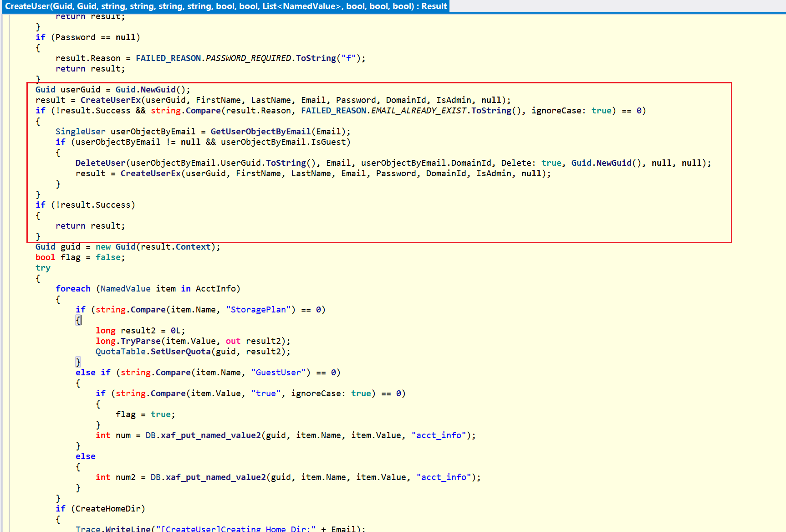Click the "StoragePlan" string literal
Viewport: 786px width, 532px height.
258,310
